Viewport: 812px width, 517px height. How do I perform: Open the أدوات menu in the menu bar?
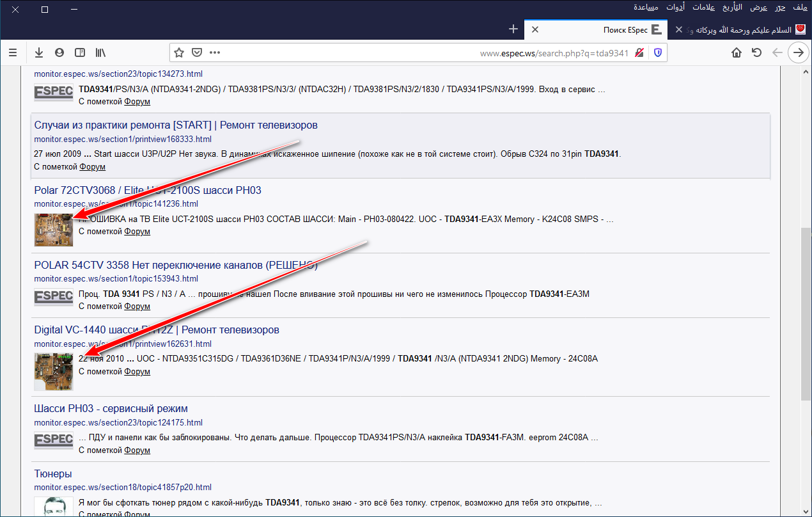click(675, 8)
